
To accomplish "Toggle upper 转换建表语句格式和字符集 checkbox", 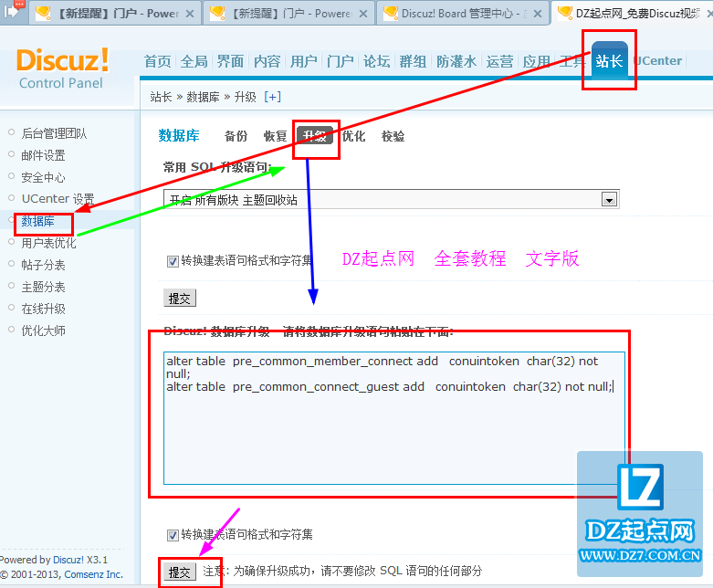I will (x=173, y=261).
